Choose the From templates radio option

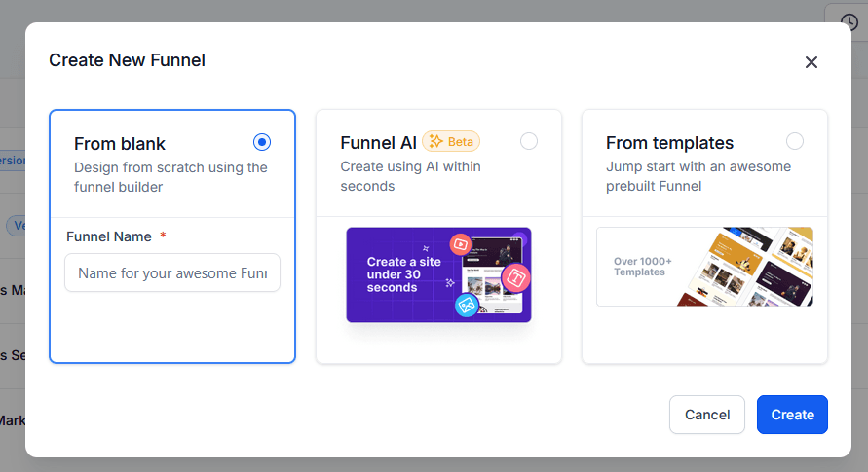(x=794, y=142)
